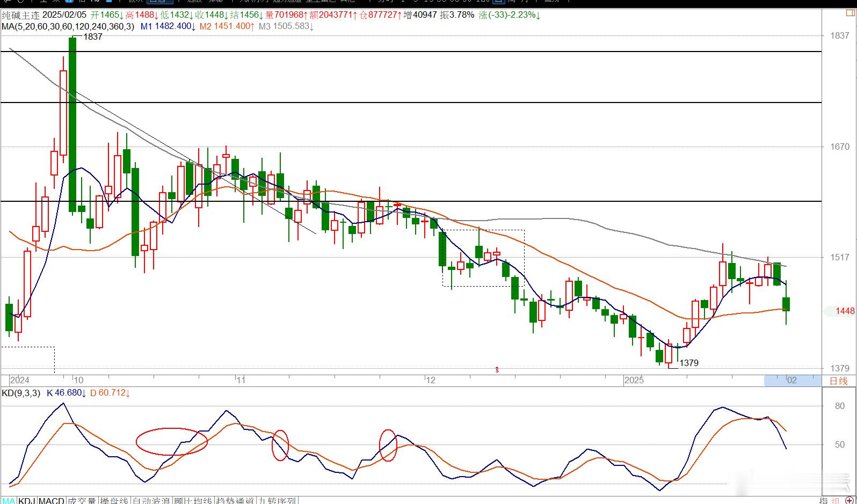Click the M2 1451.400 moving average value
Image resolution: width=857 pixels, height=504 pixels.
tap(227, 26)
